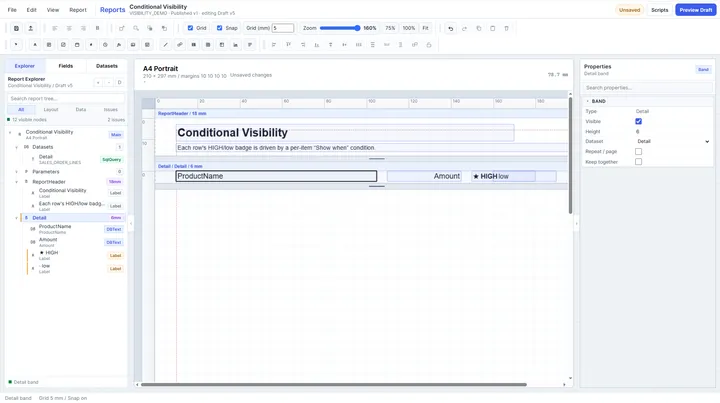Click the align left edges icon
This screenshot has width=720, height=403.
274,45
